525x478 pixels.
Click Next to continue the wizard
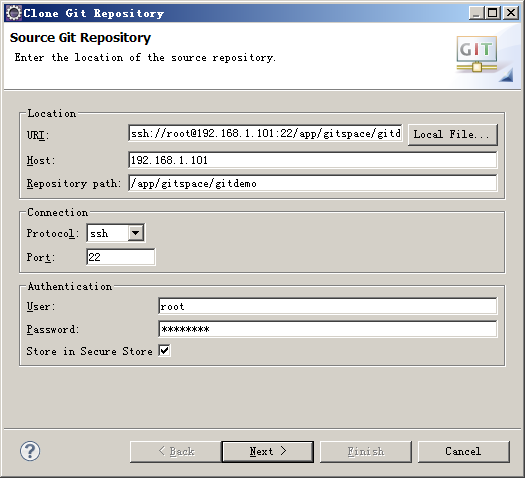(268, 452)
